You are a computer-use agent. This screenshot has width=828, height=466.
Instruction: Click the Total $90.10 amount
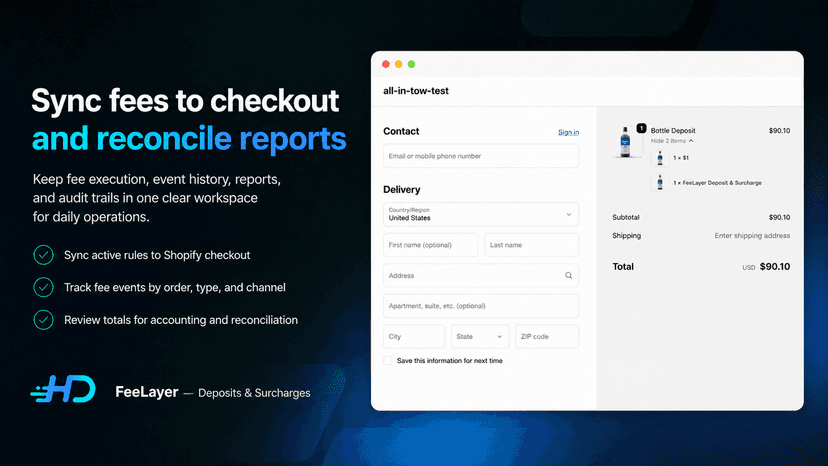pos(775,267)
